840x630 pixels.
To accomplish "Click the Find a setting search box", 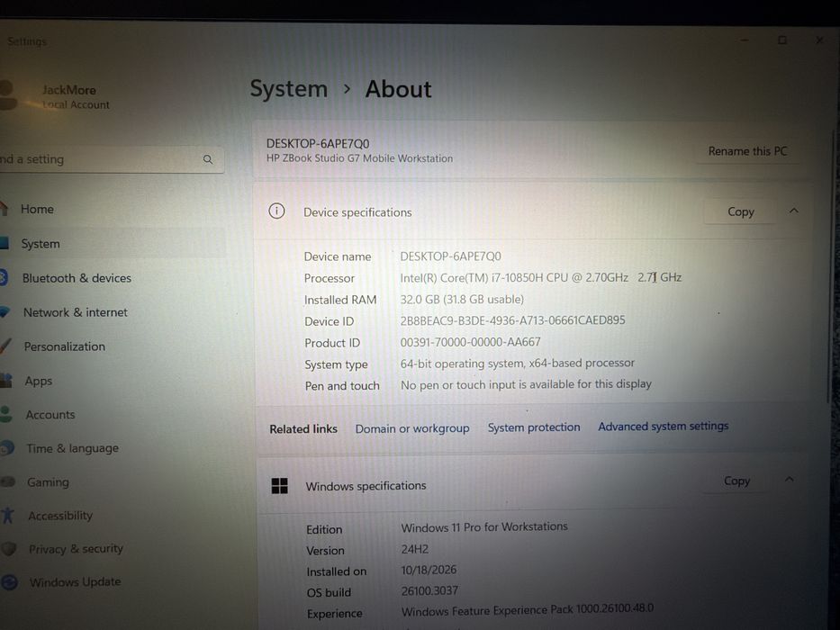I will point(112,159).
